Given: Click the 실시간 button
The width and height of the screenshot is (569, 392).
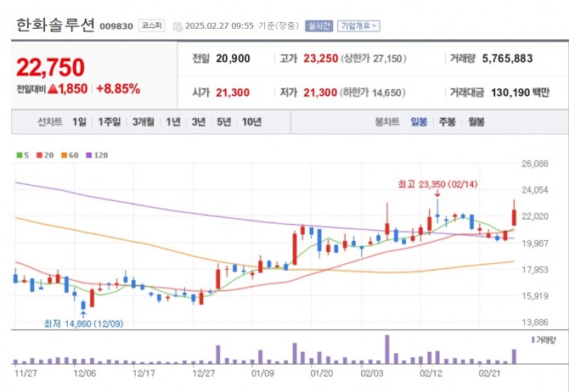Looking at the screenshot, I should pos(318,25).
